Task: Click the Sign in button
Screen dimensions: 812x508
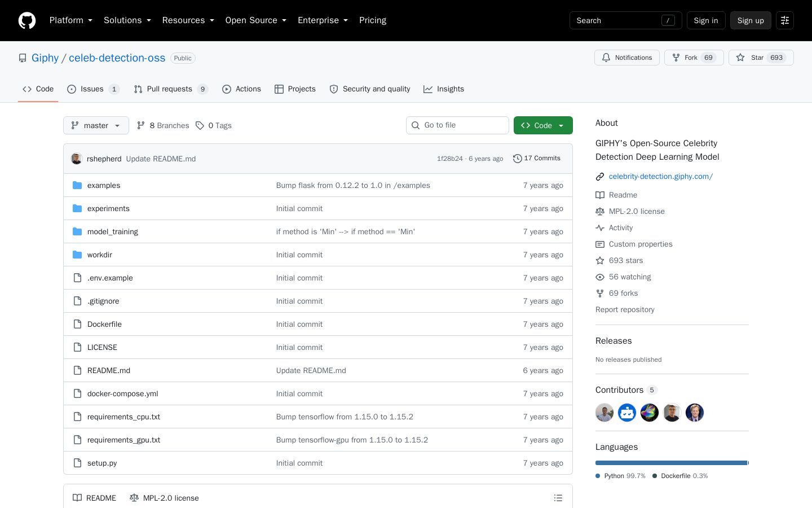Action: click(706, 20)
